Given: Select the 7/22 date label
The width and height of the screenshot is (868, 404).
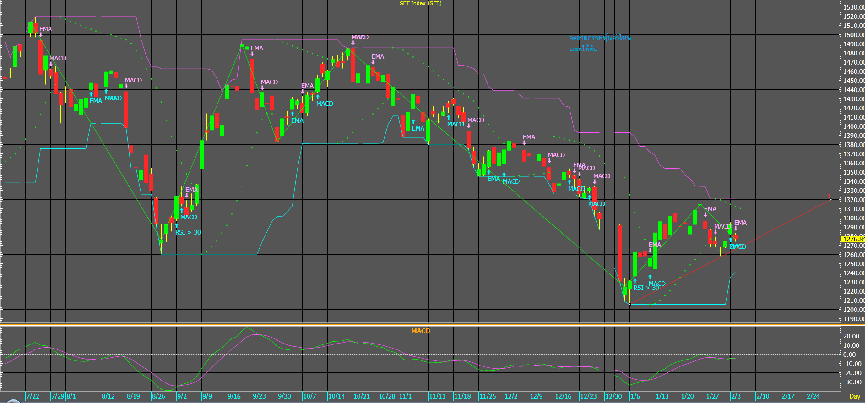Looking at the screenshot, I should pyautogui.click(x=33, y=396).
